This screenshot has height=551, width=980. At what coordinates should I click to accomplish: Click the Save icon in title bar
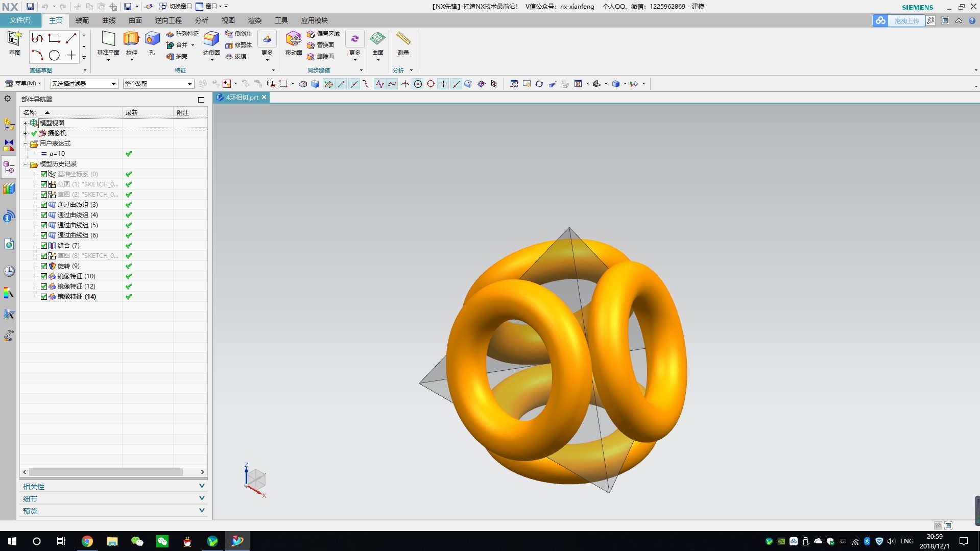point(30,7)
